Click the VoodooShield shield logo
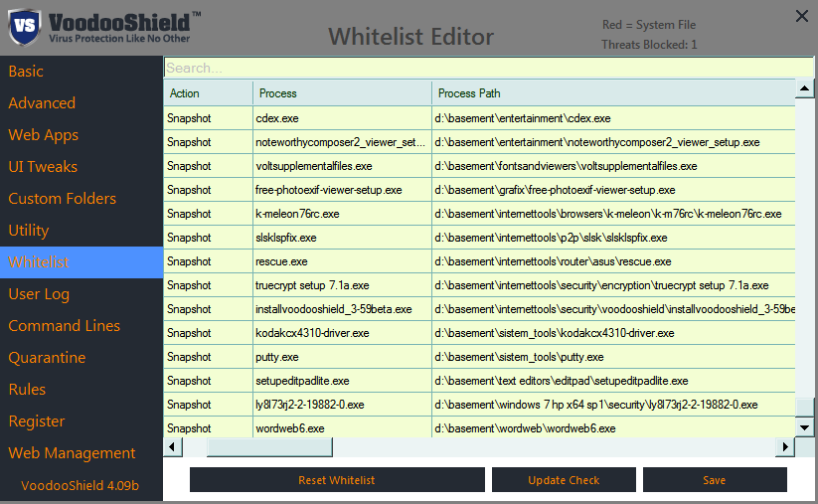 click(25, 26)
